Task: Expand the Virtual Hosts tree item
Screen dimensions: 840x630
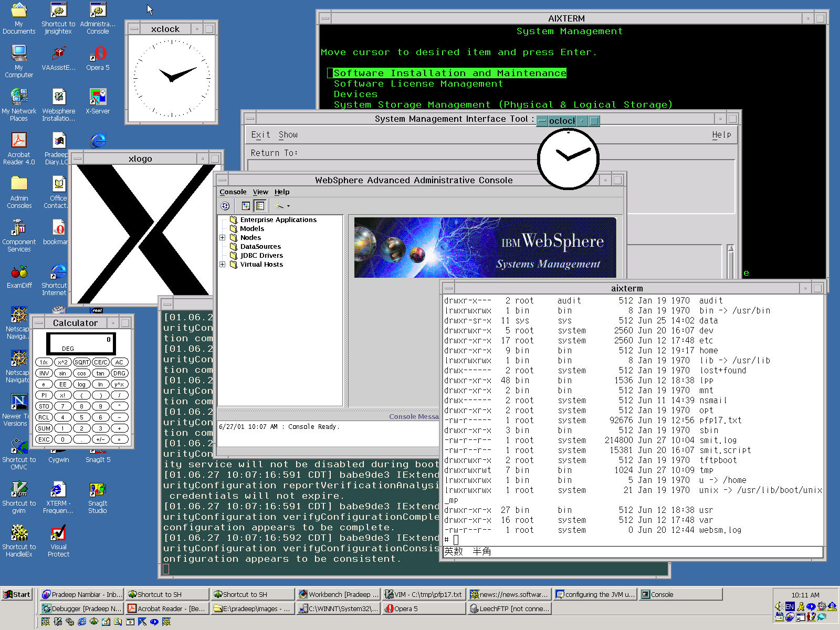Action: coord(222,264)
